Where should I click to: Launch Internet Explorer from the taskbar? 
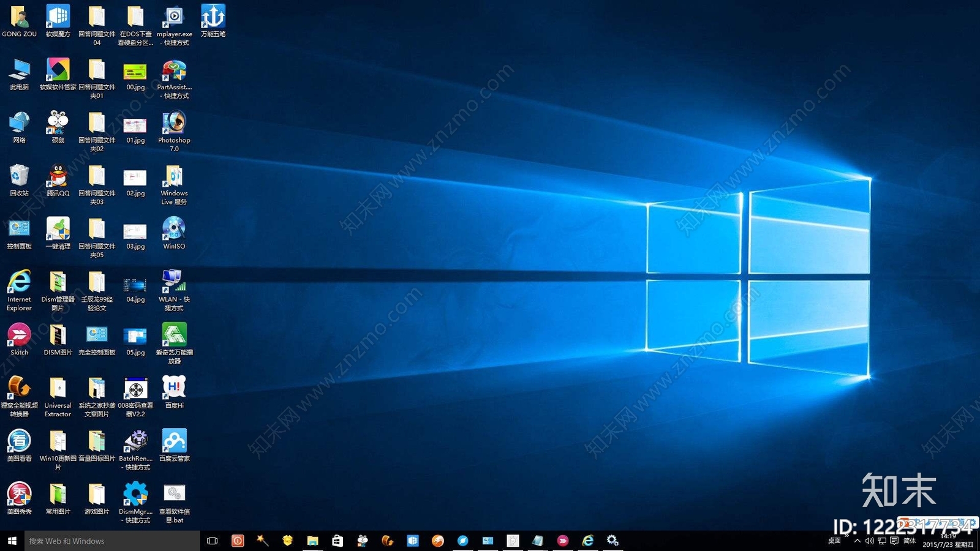click(588, 541)
